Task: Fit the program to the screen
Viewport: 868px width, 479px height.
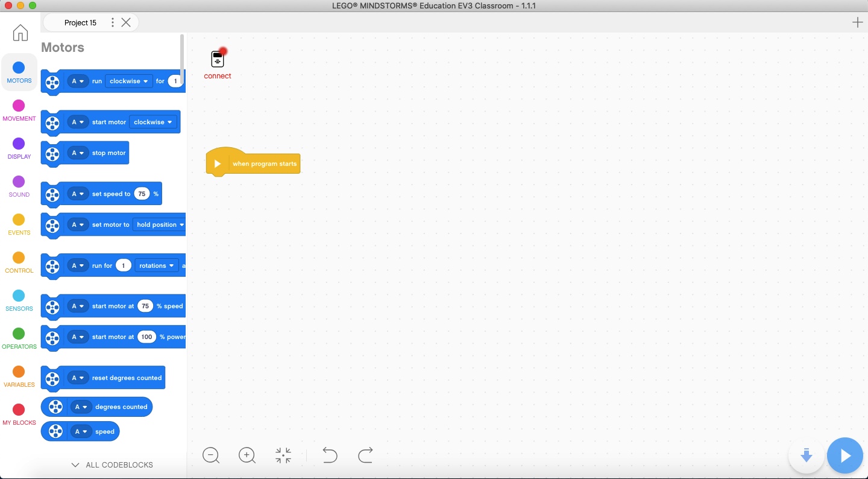Action: (x=283, y=455)
